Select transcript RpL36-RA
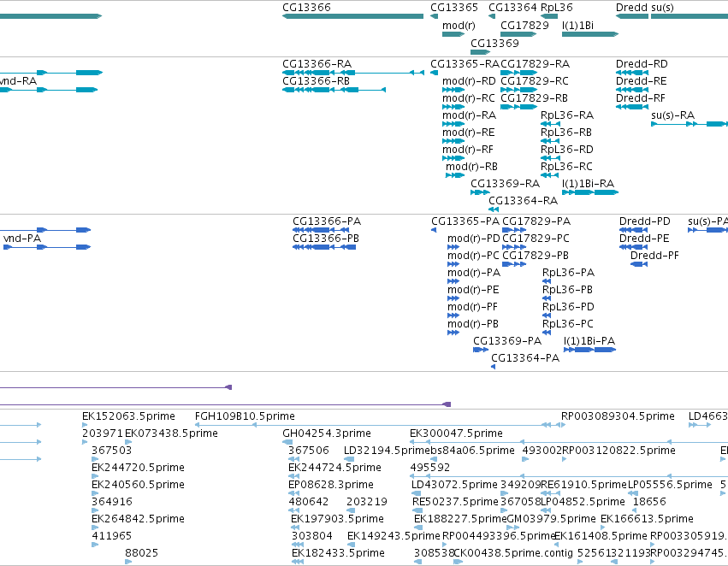The width and height of the screenshot is (728, 566). coord(567,115)
